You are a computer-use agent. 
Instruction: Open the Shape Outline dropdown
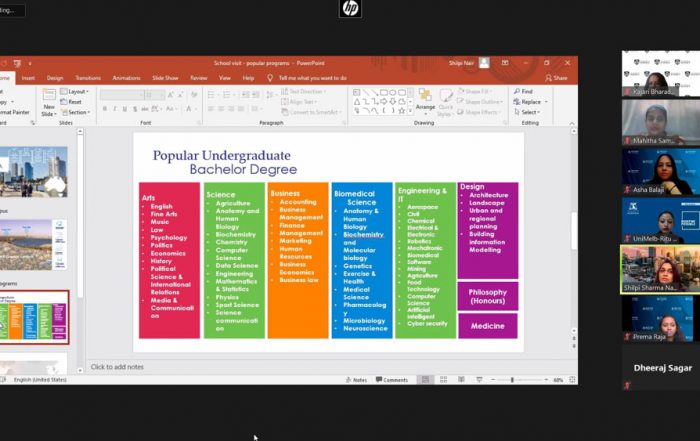480,102
